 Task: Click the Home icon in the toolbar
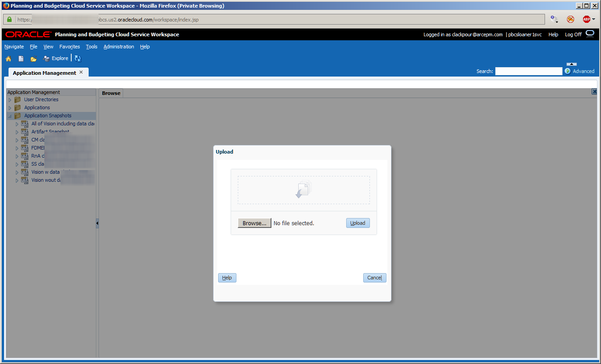click(x=8, y=59)
